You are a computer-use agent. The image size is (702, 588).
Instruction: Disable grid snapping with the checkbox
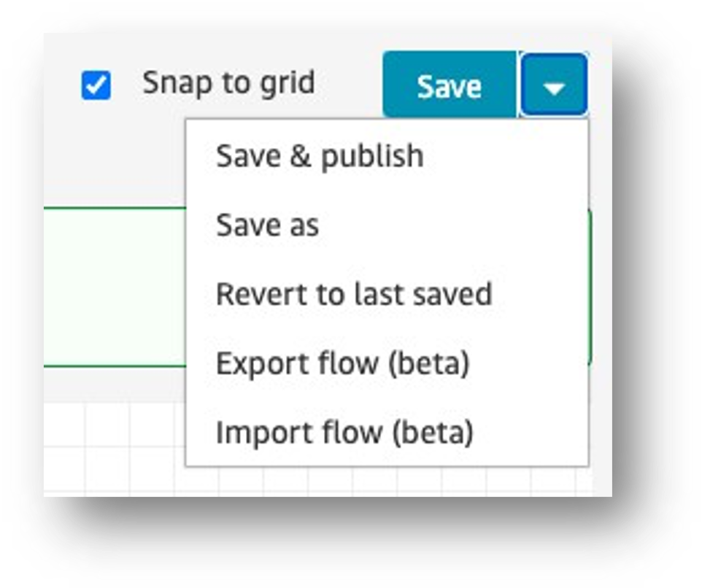click(96, 86)
